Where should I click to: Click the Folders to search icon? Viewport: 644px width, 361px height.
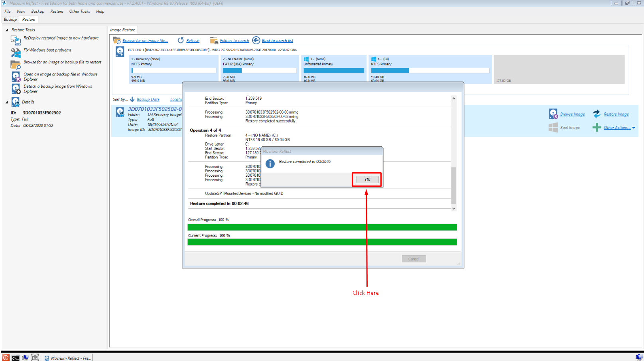(x=214, y=40)
